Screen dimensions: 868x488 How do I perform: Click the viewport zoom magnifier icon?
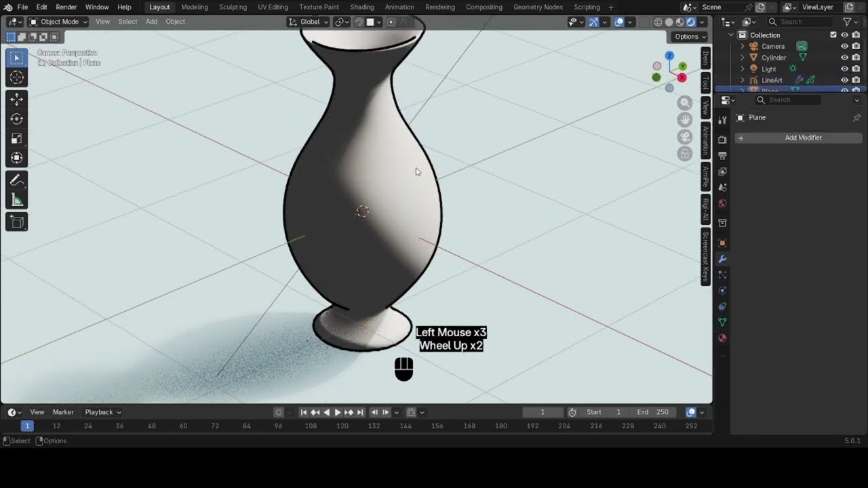coord(685,103)
